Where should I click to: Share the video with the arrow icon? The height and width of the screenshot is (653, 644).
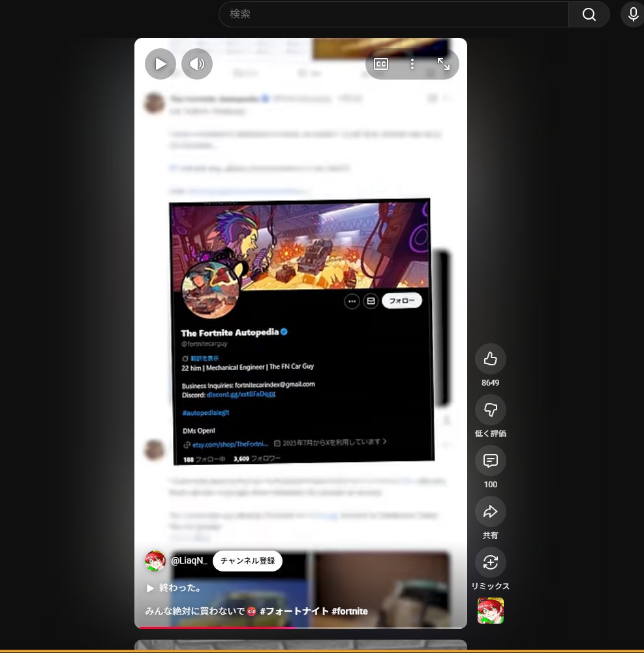click(490, 511)
